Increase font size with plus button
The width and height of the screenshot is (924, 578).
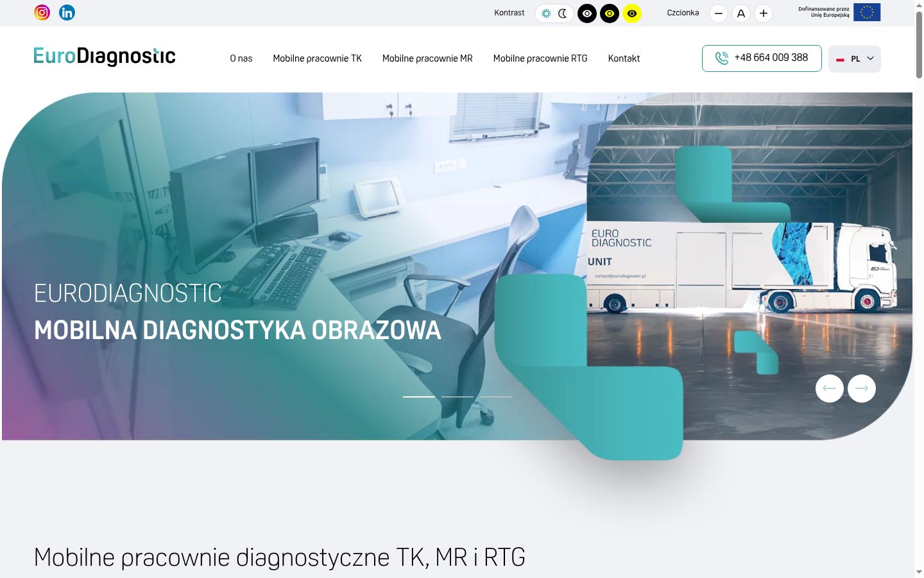(x=764, y=13)
